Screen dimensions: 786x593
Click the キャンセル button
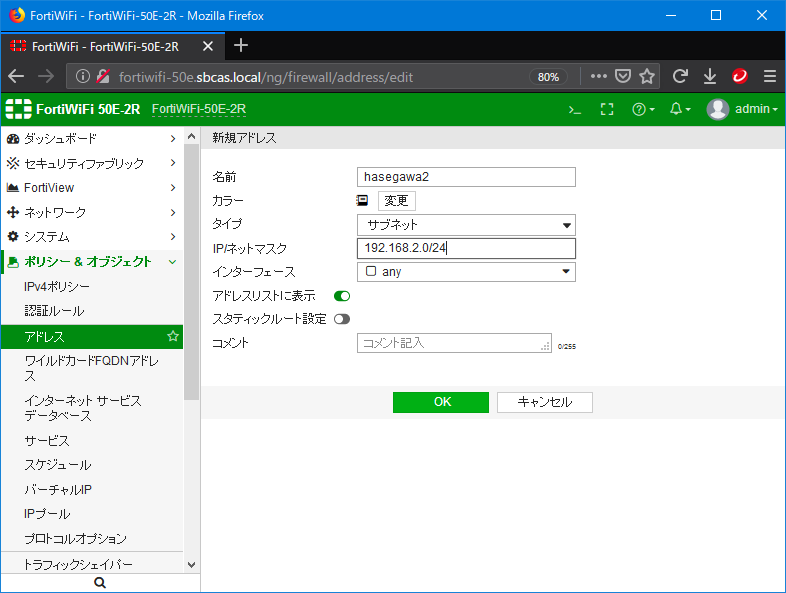pyautogui.click(x=545, y=402)
